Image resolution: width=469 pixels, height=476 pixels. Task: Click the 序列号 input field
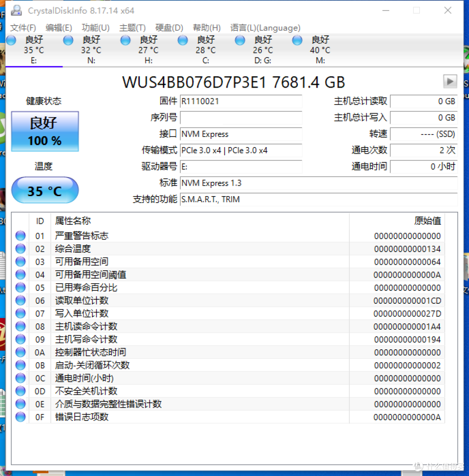[x=241, y=118]
